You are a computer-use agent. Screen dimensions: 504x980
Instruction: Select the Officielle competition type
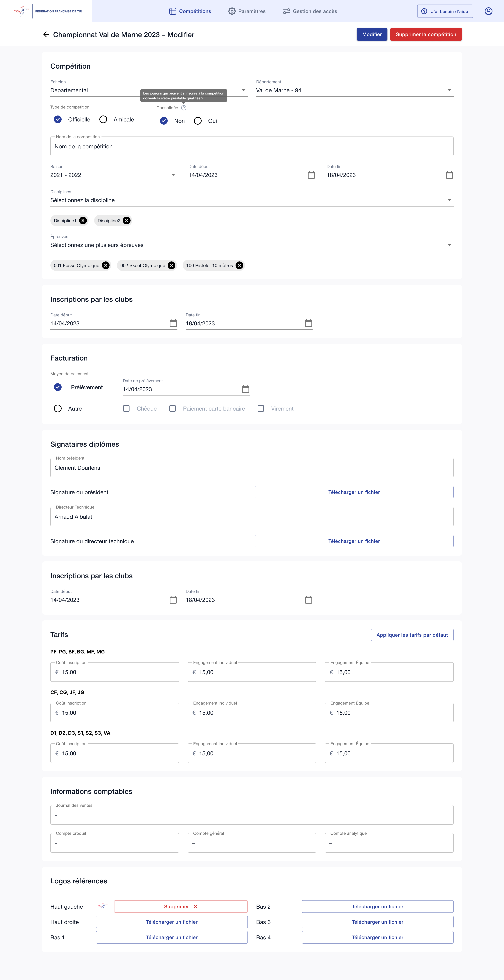pyautogui.click(x=58, y=120)
